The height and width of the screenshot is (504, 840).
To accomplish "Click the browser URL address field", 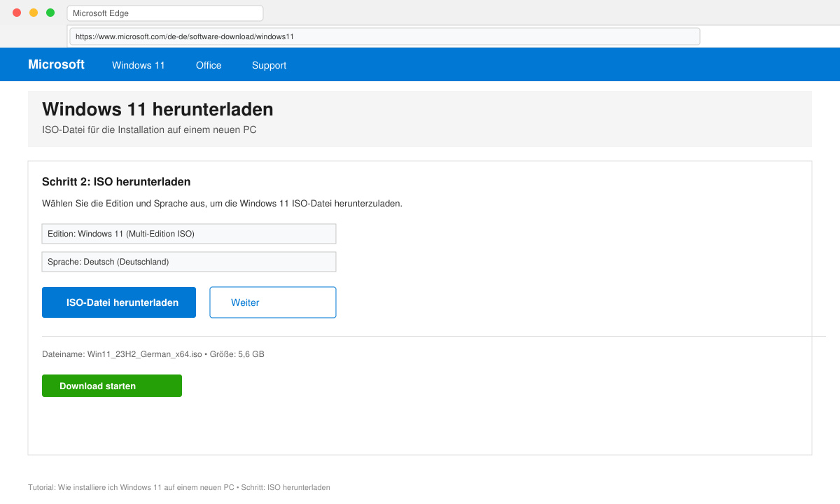I will tap(385, 36).
